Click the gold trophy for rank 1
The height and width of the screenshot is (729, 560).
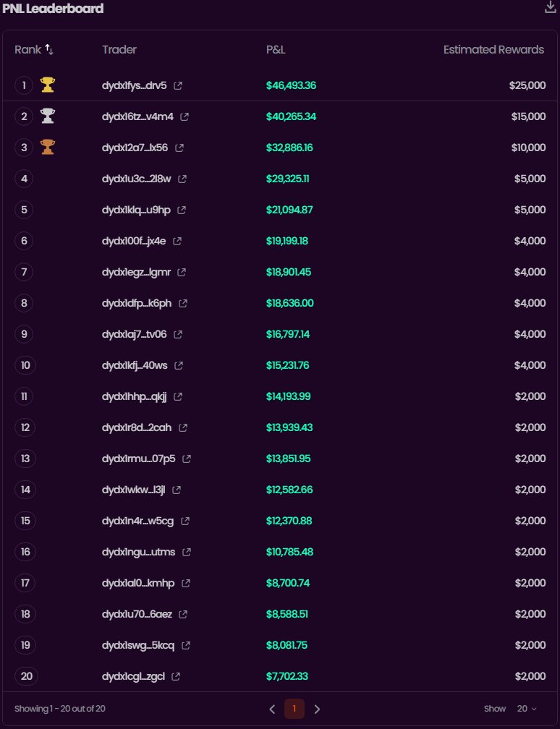48,85
